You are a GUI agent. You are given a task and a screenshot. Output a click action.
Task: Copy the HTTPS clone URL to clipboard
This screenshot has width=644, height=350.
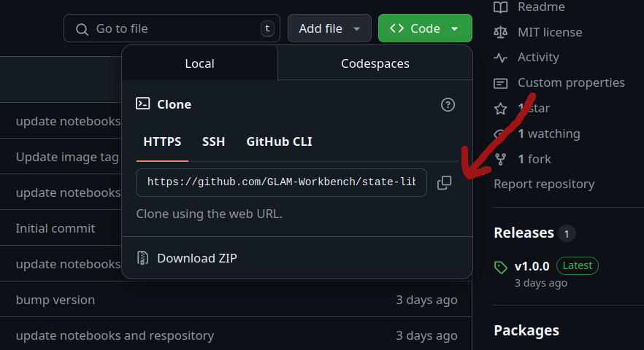[444, 182]
